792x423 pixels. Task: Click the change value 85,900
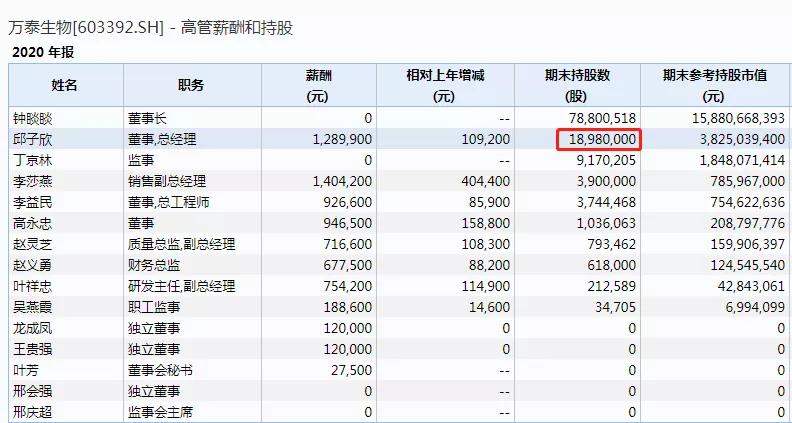[x=490, y=203]
